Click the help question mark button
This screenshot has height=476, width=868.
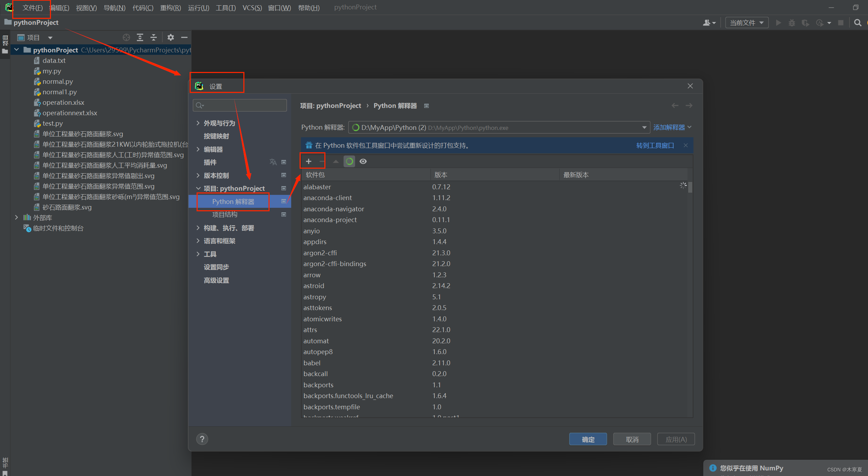point(202,439)
